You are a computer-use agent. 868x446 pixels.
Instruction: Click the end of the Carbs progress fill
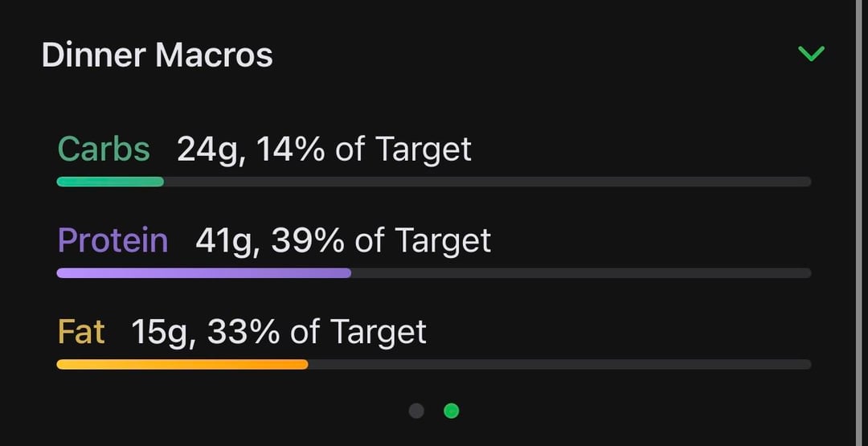[x=161, y=182]
